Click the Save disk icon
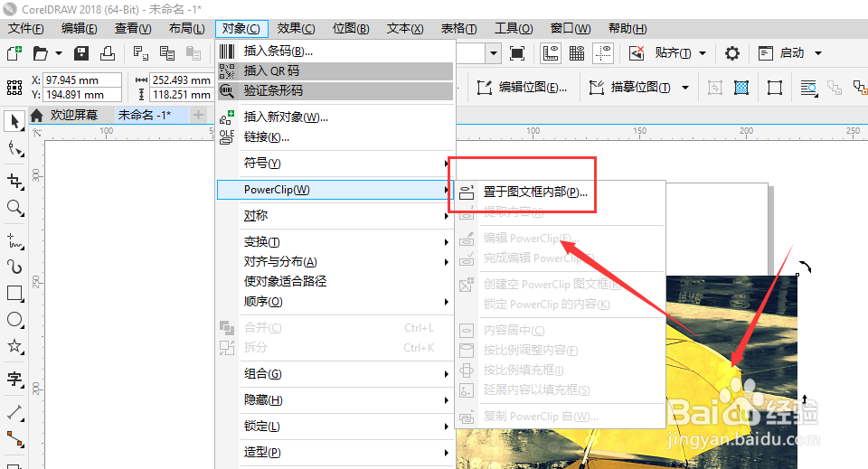The image size is (868, 469). (x=81, y=53)
